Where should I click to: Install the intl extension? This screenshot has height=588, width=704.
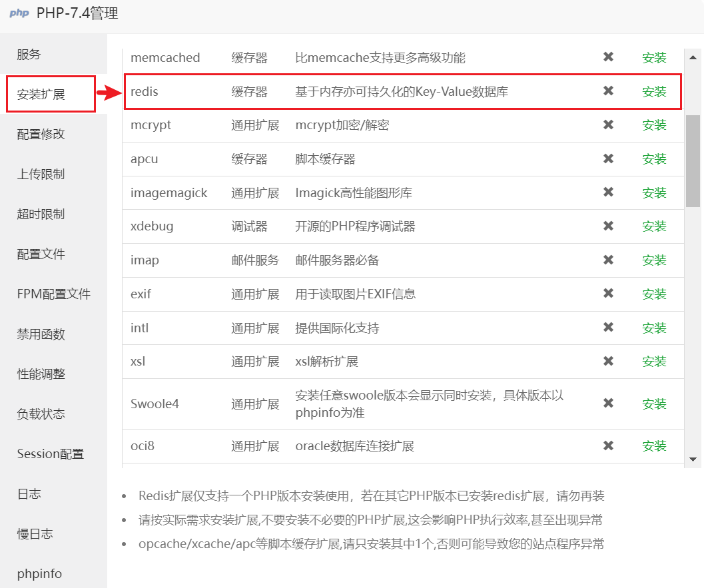point(654,328)
